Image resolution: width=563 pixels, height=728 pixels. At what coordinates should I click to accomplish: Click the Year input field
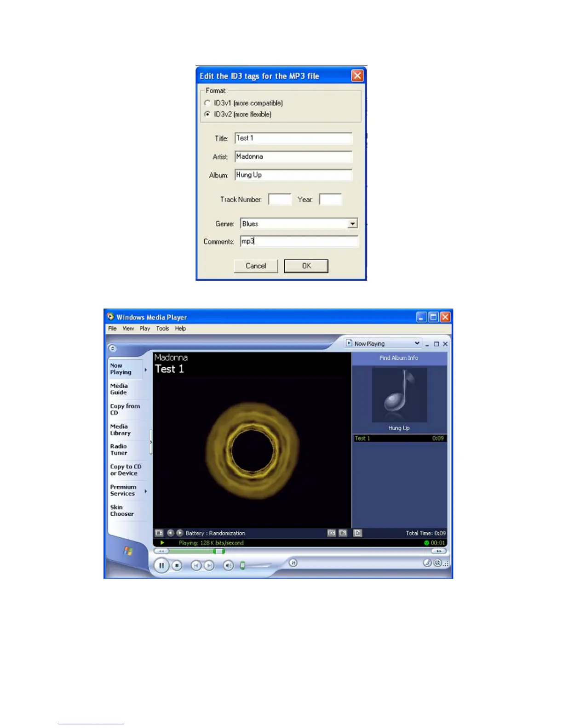pos(330,199)
